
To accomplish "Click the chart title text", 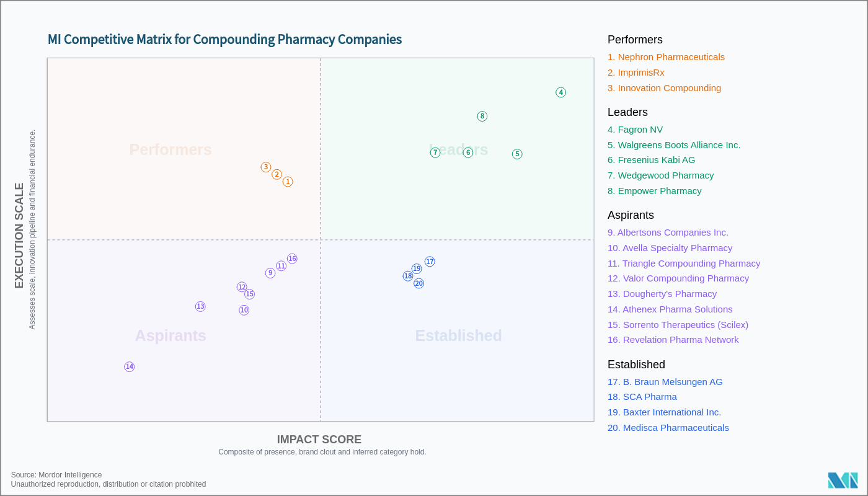I will pos(224,40).
